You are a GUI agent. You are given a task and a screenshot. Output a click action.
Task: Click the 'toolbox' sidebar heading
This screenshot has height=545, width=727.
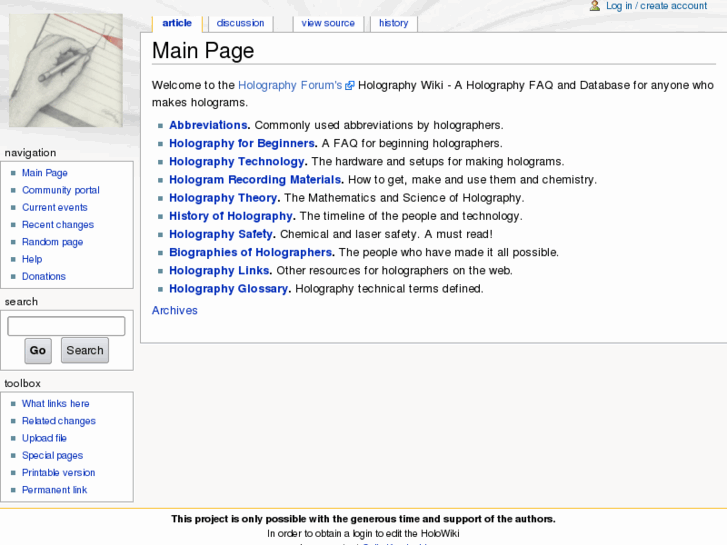coord(22,383)
